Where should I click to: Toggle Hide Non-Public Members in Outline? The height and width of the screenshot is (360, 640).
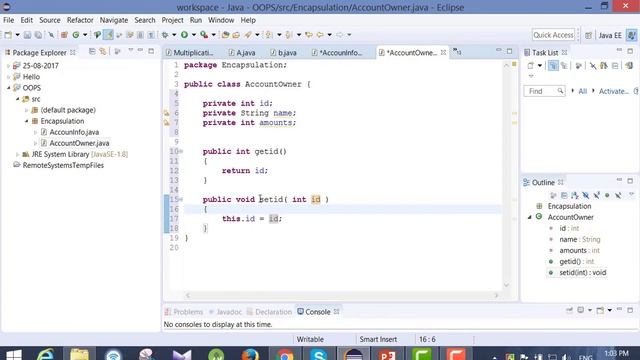[607, 196]
